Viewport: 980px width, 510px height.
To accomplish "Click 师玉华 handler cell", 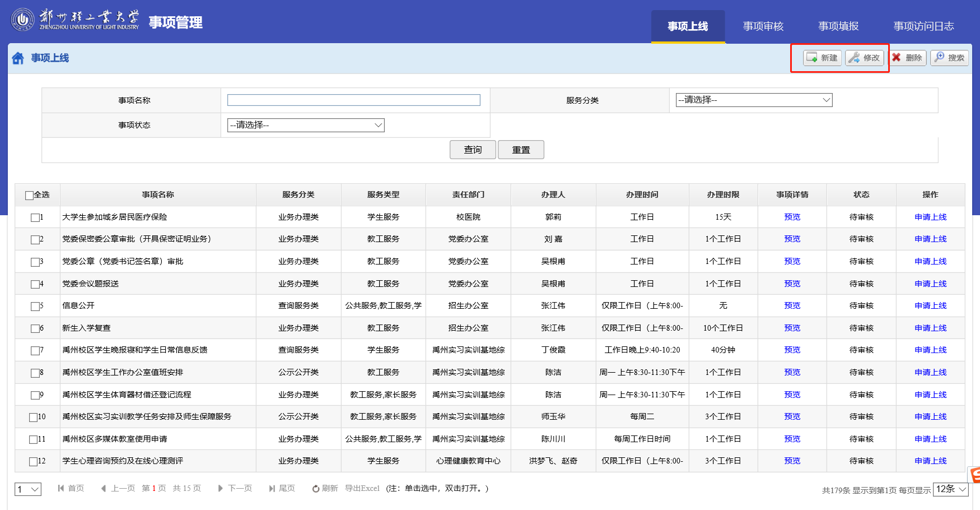I will point(553,416).
